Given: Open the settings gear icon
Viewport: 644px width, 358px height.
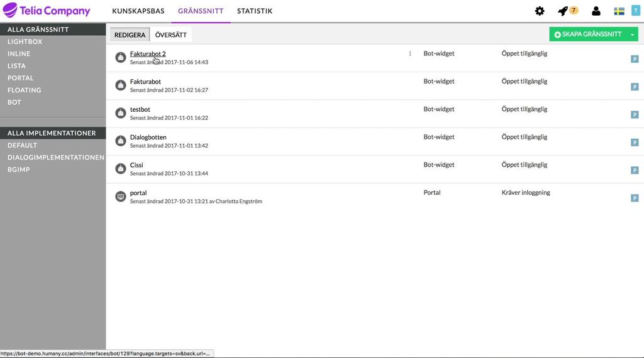Looking at the screenshot, I should [x=539, y=11].
